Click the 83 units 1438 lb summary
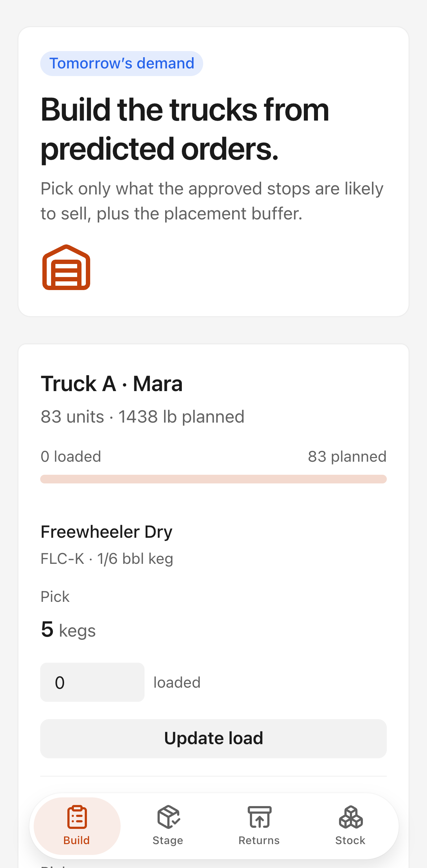 [x=143, y=416]
